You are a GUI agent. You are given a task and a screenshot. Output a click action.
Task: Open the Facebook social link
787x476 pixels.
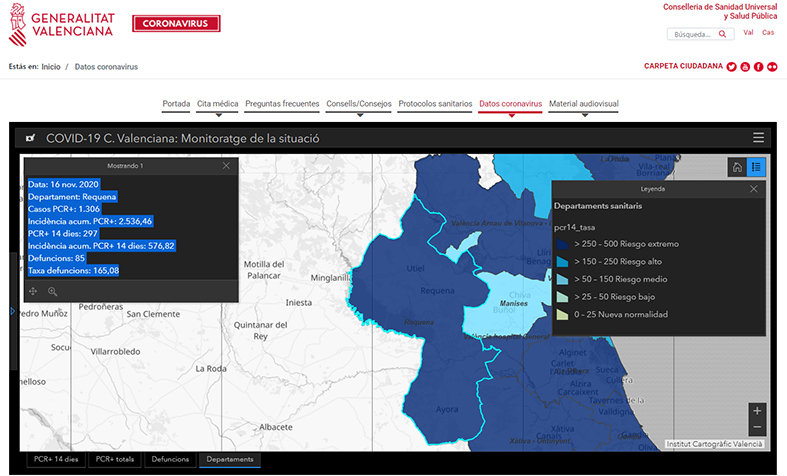point(758,67)
